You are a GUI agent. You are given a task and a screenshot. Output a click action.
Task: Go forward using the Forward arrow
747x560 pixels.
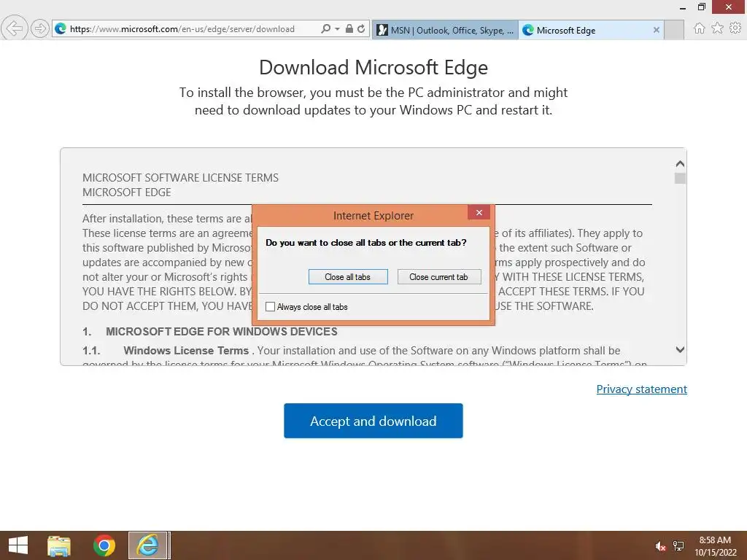tap(40, 28)
